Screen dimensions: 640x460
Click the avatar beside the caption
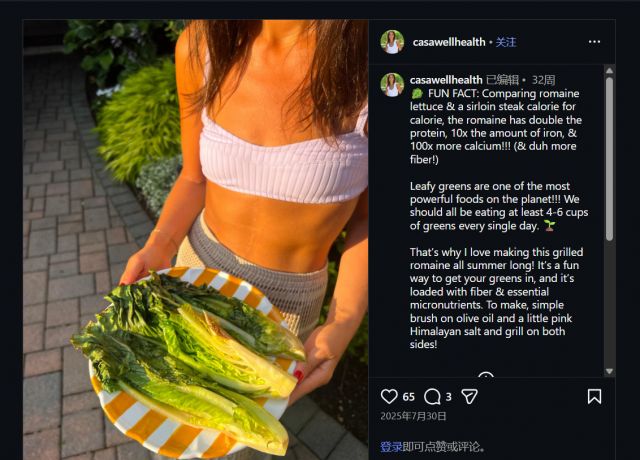(392, 84)
